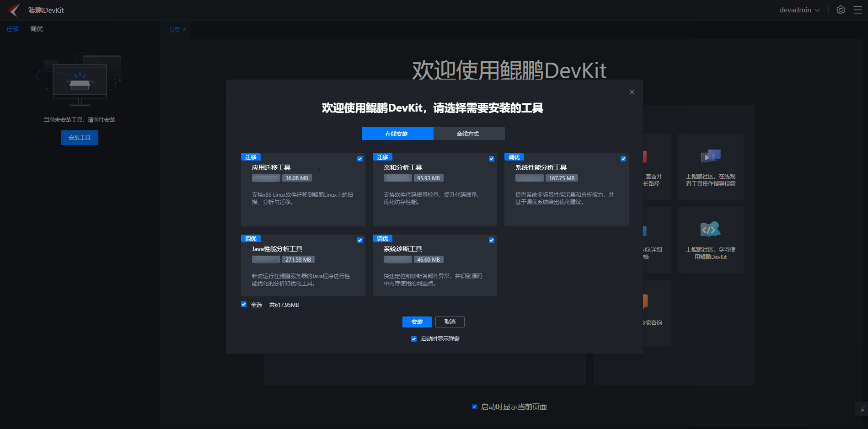Click the Kunpeng DevKit logo icon

pyautogui.click(x=14, y=10)
